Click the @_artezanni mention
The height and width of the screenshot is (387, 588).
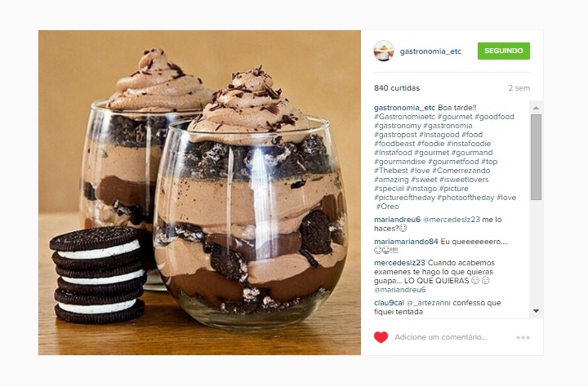[429, 303]
